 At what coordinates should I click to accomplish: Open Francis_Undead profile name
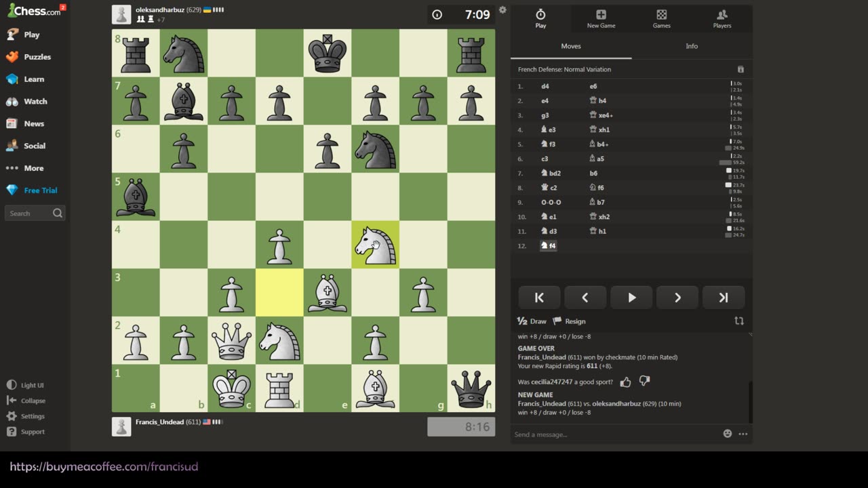159,422
